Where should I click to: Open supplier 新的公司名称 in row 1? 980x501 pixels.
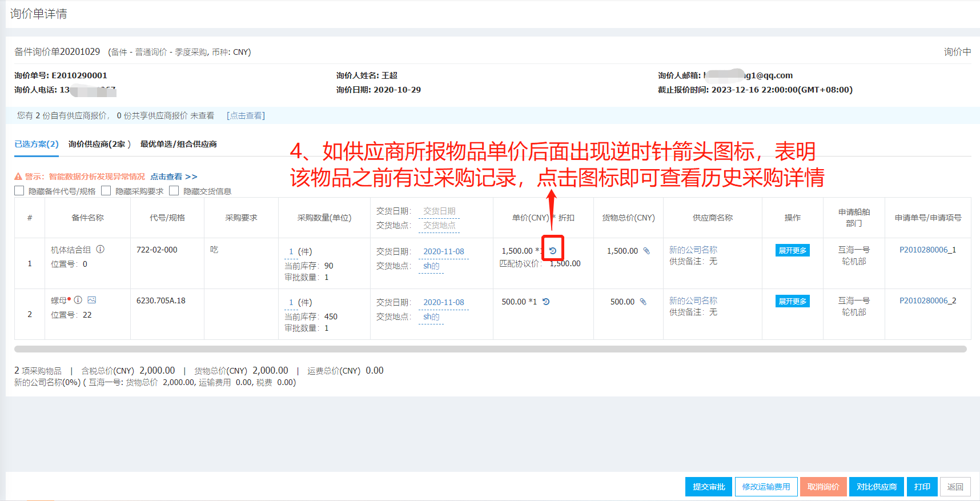(693, 250)
